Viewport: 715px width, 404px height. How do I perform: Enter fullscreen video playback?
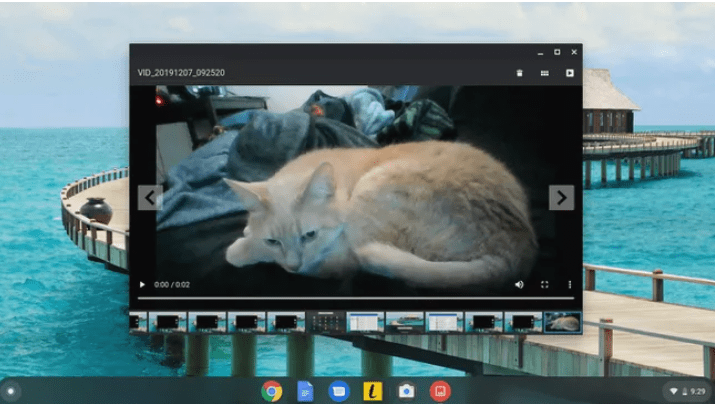544,285
